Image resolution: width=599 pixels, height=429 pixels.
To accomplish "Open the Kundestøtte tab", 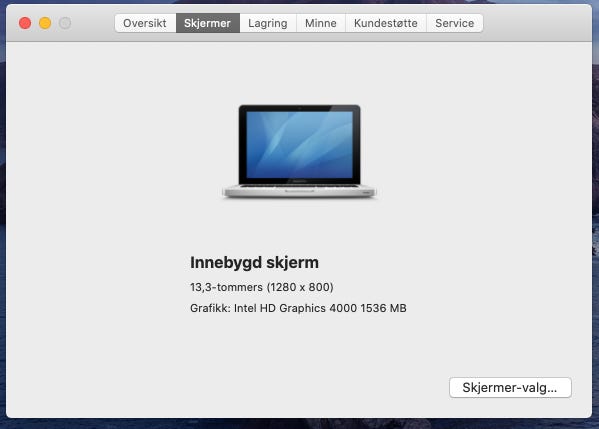I will [386, 23].
